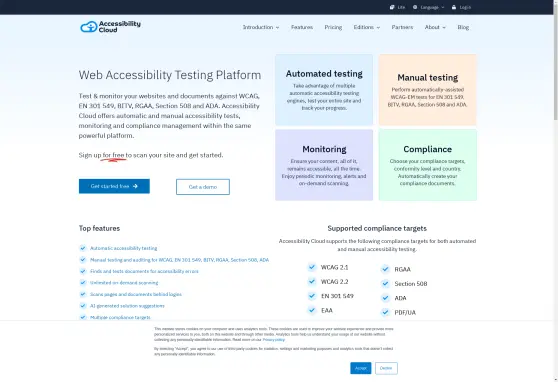Click the check icon beside AI generated solution suggestions
This screenshot has width=558, height=382.
[x=83, y=305]
